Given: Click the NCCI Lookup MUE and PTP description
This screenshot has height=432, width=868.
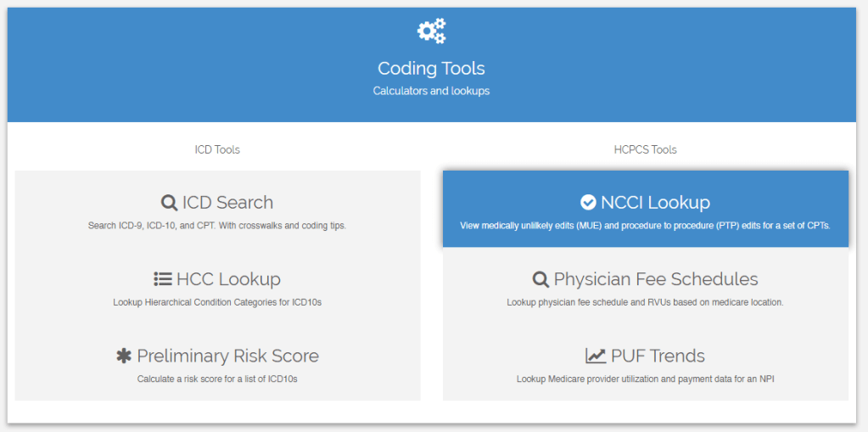Looking at the screenshot, I should point(645,226).
